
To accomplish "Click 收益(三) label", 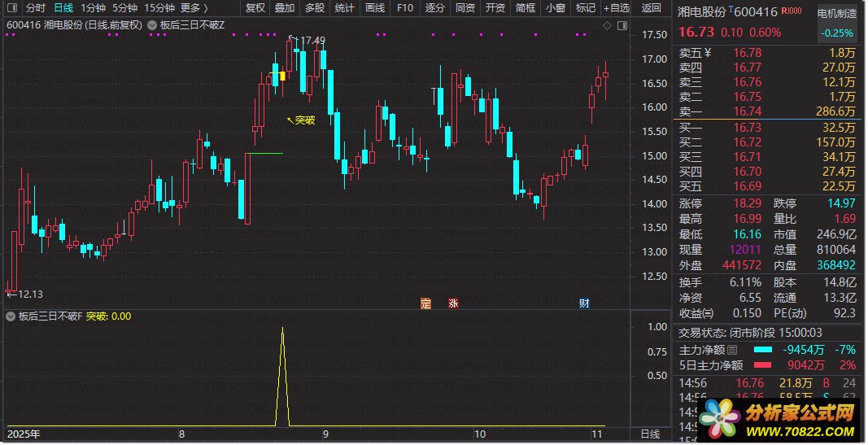I will (696, 313).
